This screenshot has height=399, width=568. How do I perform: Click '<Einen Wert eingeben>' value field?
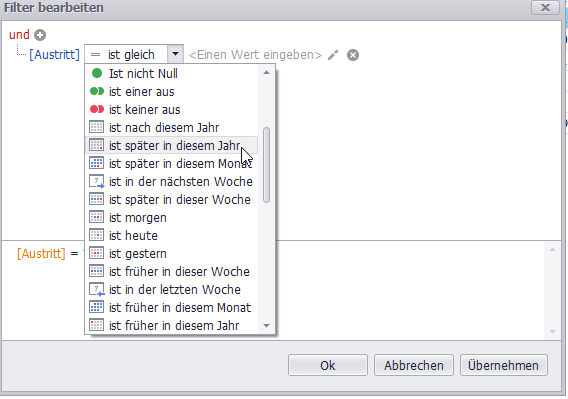pos(255,55)
